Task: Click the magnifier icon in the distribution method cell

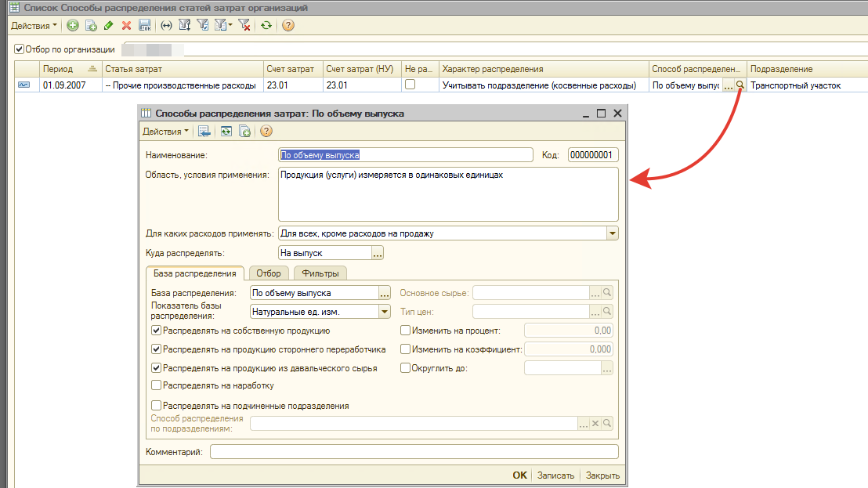Action: click(740, 85)
